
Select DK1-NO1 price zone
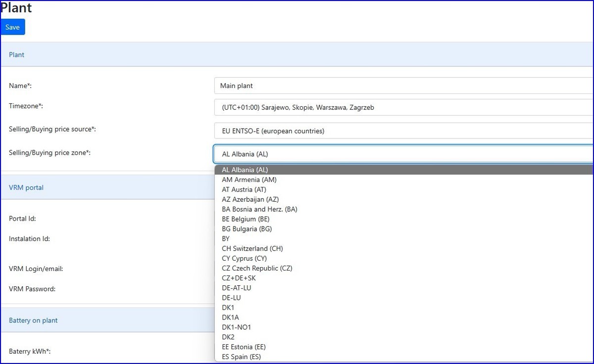click(x=237, y=327)
